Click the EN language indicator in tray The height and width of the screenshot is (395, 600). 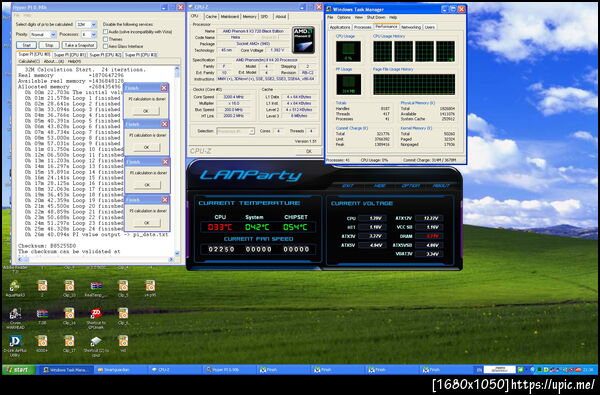click(479, 370)
